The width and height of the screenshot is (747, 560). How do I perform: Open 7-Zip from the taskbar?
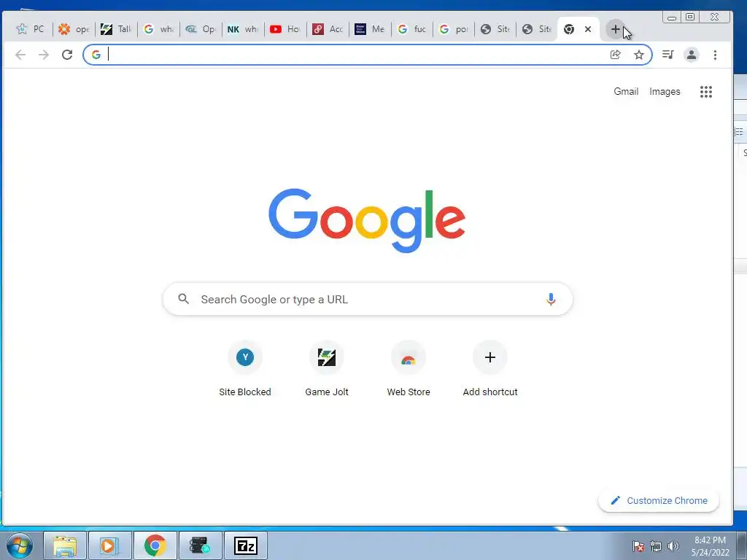245,545
